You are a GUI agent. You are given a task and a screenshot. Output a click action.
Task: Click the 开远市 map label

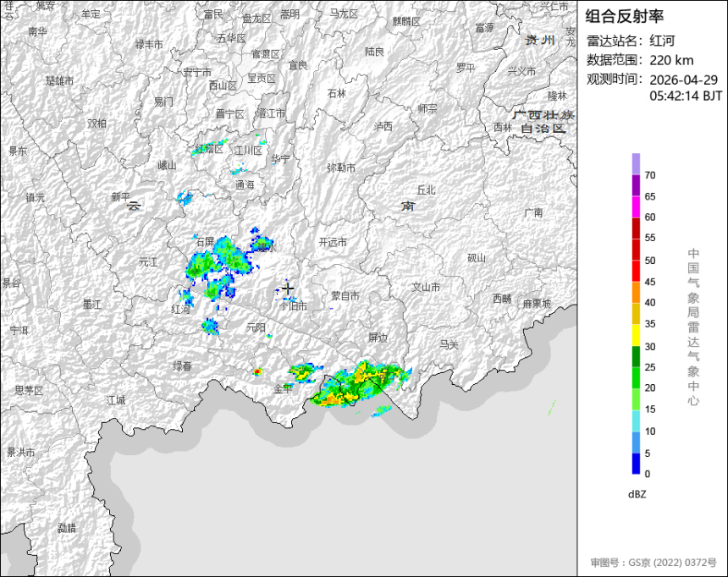click(333, 242)
